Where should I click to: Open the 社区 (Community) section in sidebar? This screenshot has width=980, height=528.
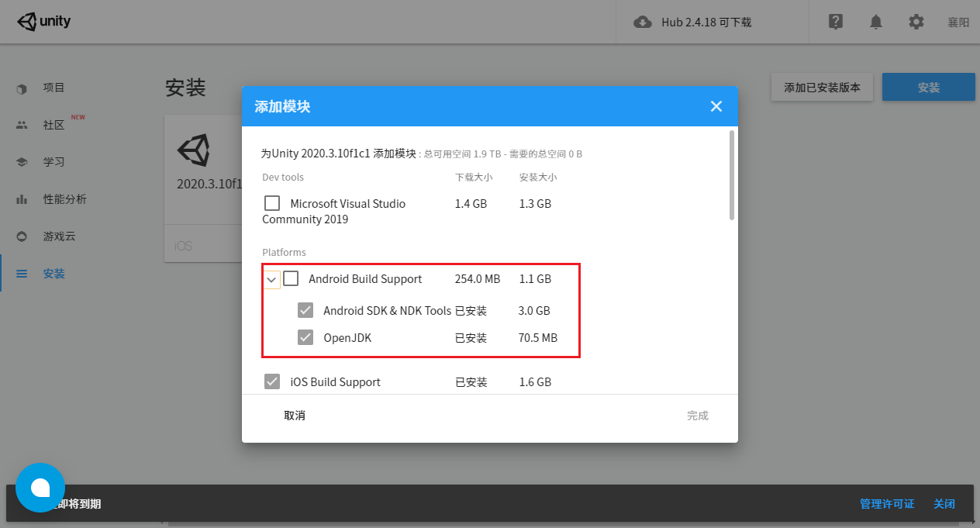point(54,124)
